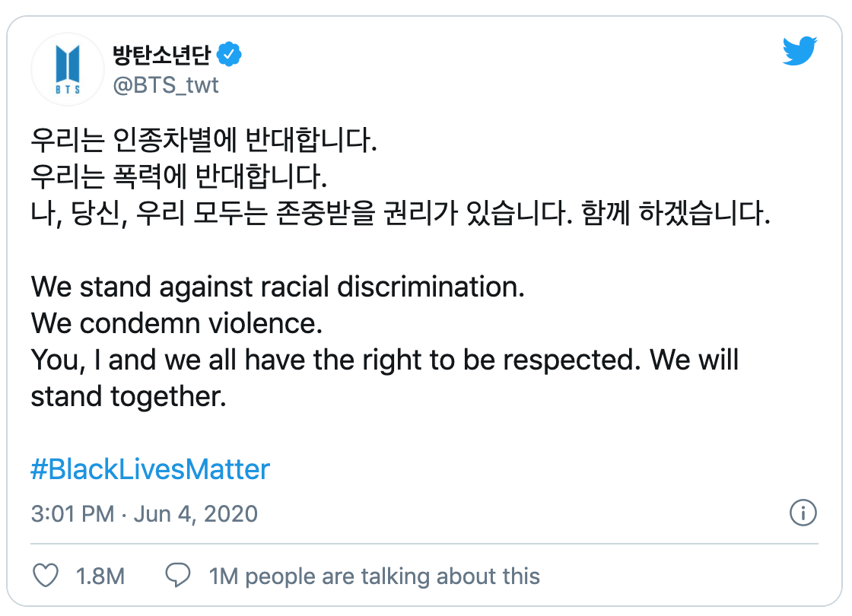The width and height of the screenshot is (852, 616).
Task: Click the "BTS" lettering inside the avatar
Action: pyautogui.click(x=67, y=87)
